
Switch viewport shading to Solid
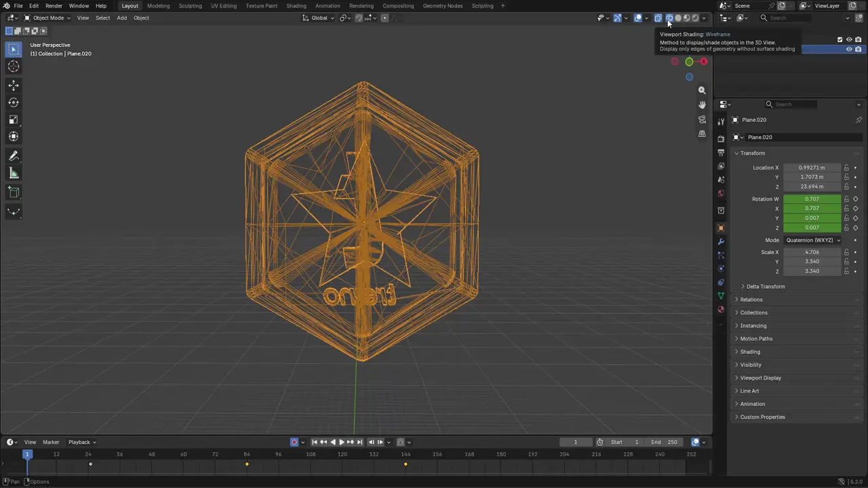[678, 18]
